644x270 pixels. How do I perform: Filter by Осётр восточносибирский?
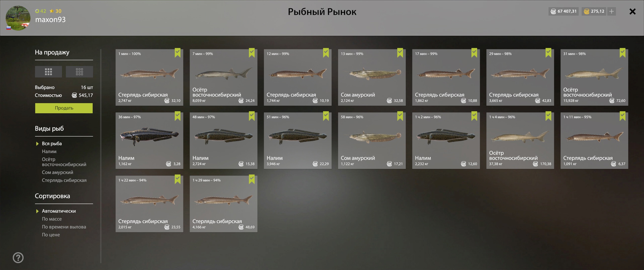[x=64, y=162]
